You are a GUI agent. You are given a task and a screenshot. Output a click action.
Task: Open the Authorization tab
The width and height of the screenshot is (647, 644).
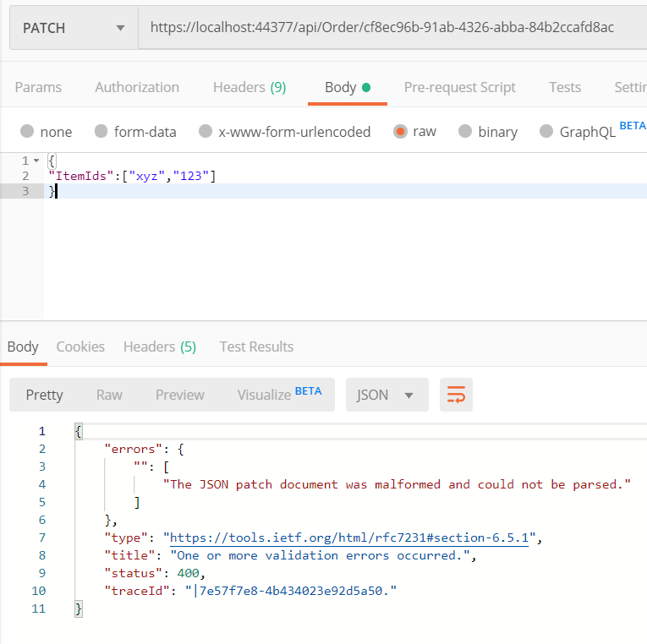[137, 87]
